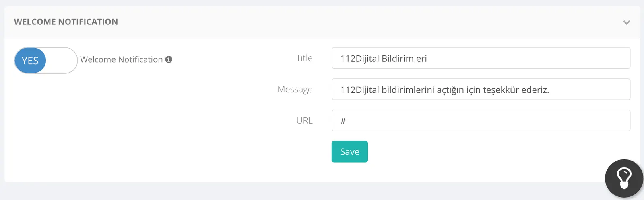Click the WELCOME NOTIFICATION header title
644x200 pixels.
tap(66, 22)
